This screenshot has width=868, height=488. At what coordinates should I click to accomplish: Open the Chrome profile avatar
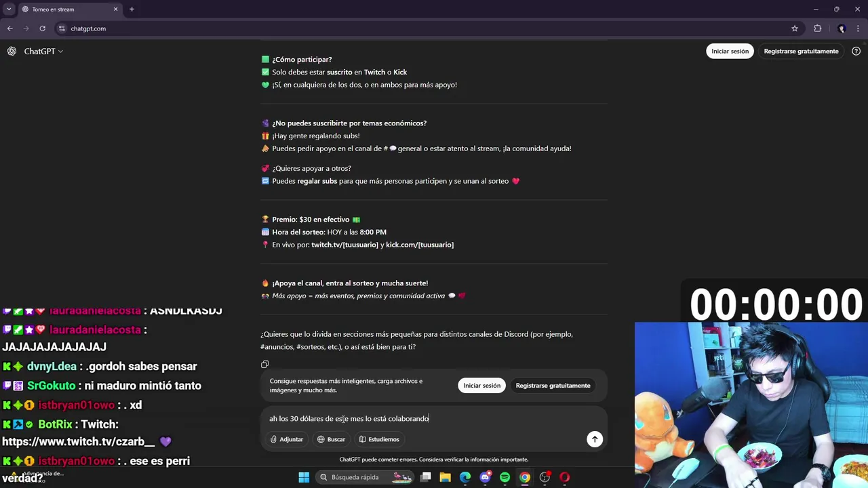[842, 28]
